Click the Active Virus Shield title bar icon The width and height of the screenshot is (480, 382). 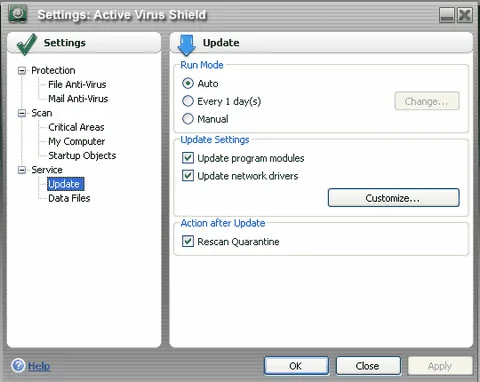tap(18, 14)
